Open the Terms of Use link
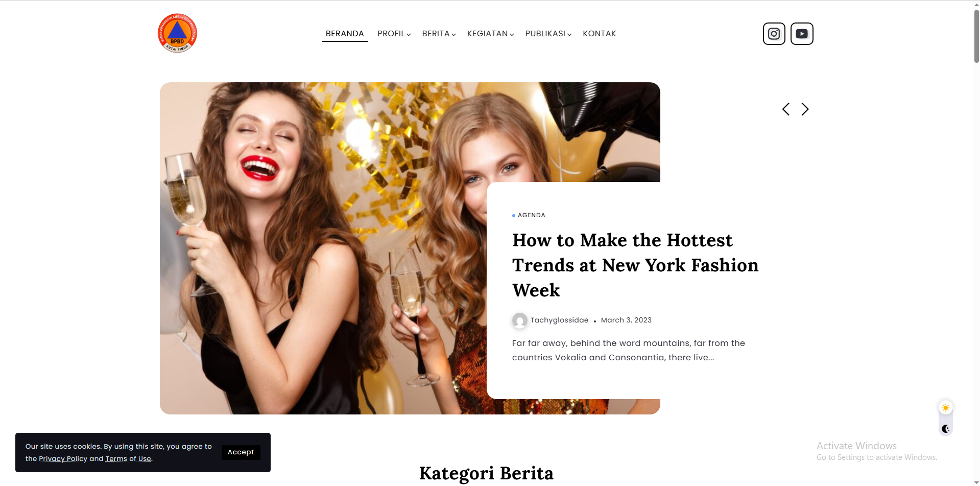 point(128,459)
